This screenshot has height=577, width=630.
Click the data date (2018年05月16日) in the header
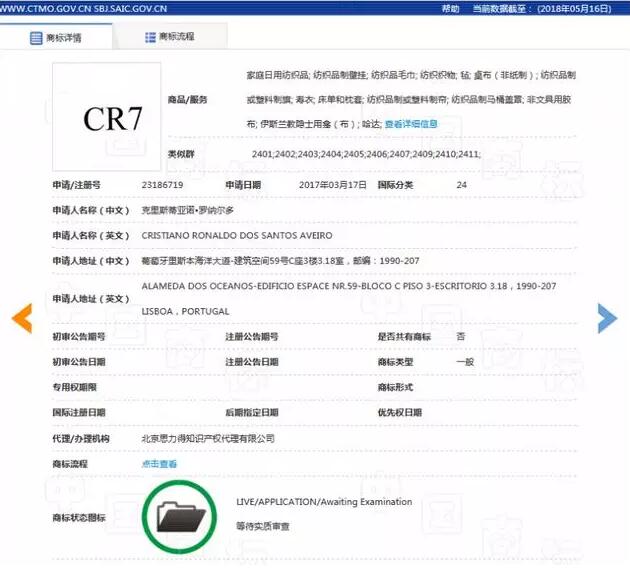point(574,8)
